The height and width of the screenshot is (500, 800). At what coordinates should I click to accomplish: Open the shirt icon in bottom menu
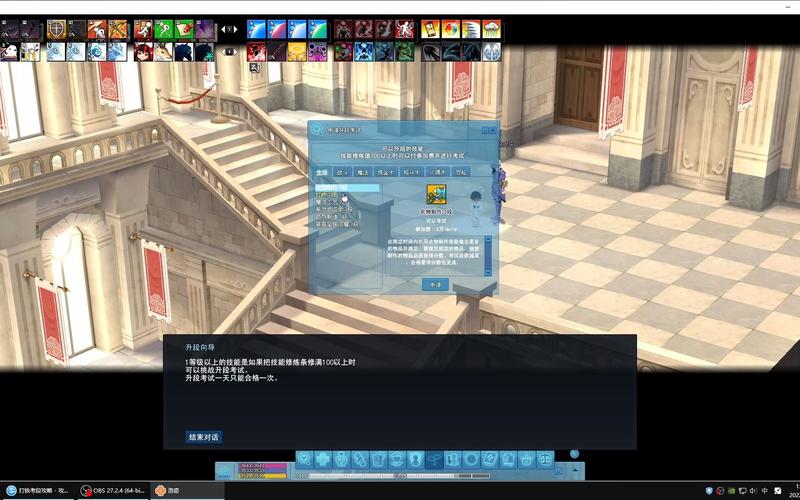click(379, 460)
